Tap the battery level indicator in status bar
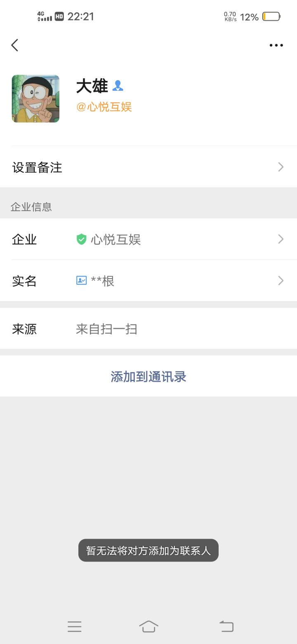Image resolution: width=297 pixels, height=644 pixels. click(274, 17)
